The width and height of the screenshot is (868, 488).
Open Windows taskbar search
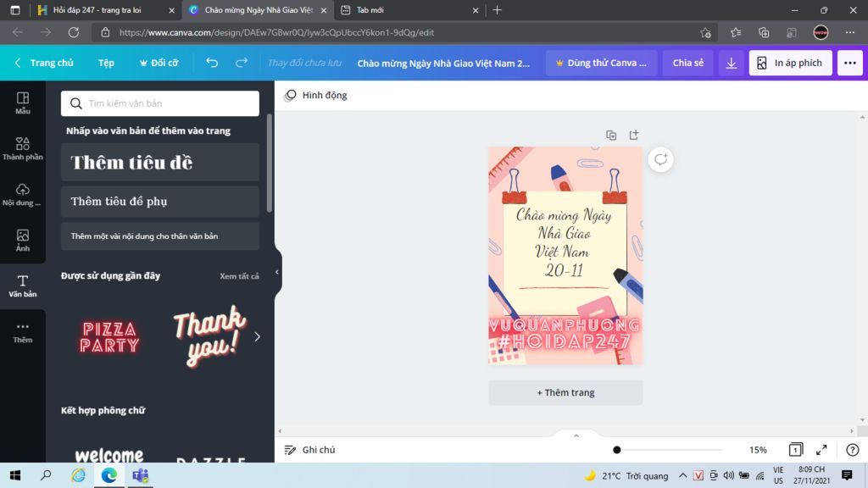[x=46, y=475]
